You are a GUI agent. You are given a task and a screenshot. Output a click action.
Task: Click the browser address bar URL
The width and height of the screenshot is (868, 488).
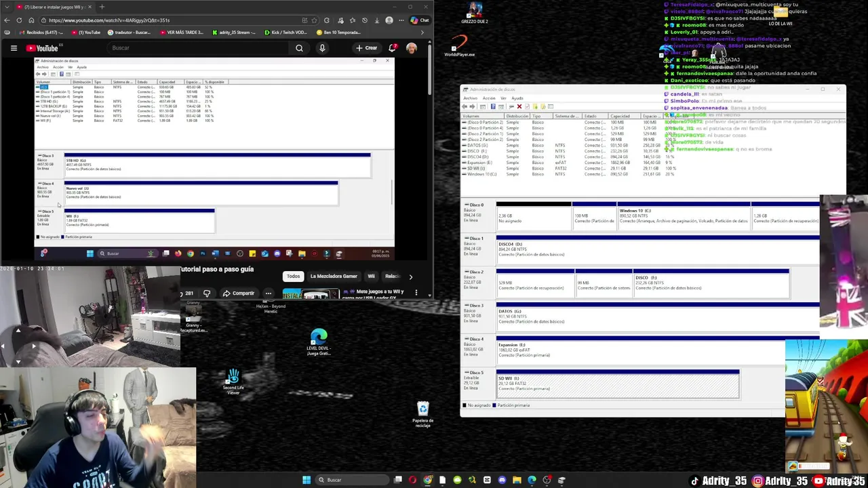click(109, 20)
